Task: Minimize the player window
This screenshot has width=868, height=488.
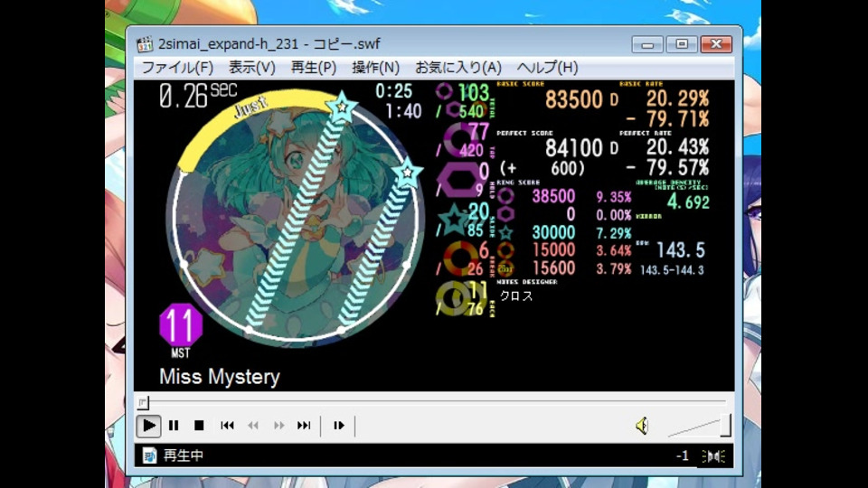Action: click(647, 44)
